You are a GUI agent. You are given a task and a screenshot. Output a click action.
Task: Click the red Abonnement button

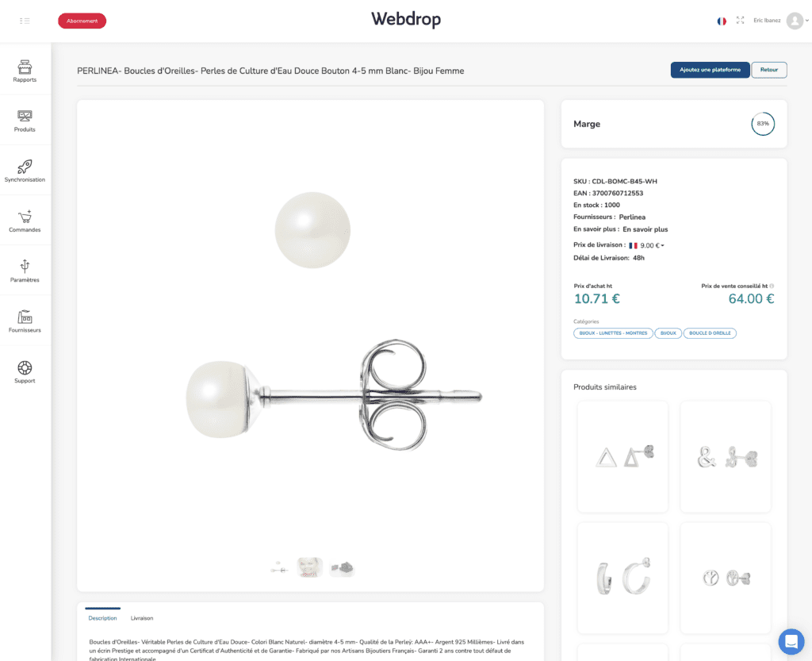82,21
